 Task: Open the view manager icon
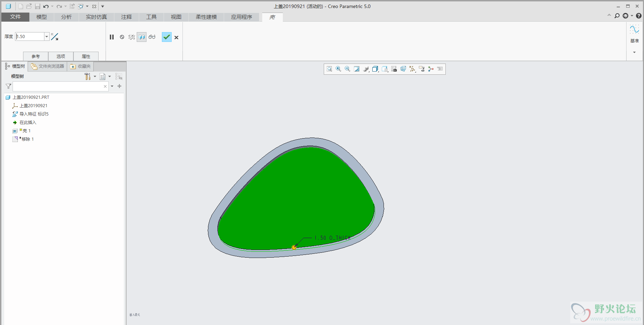(x=385, y=69)
